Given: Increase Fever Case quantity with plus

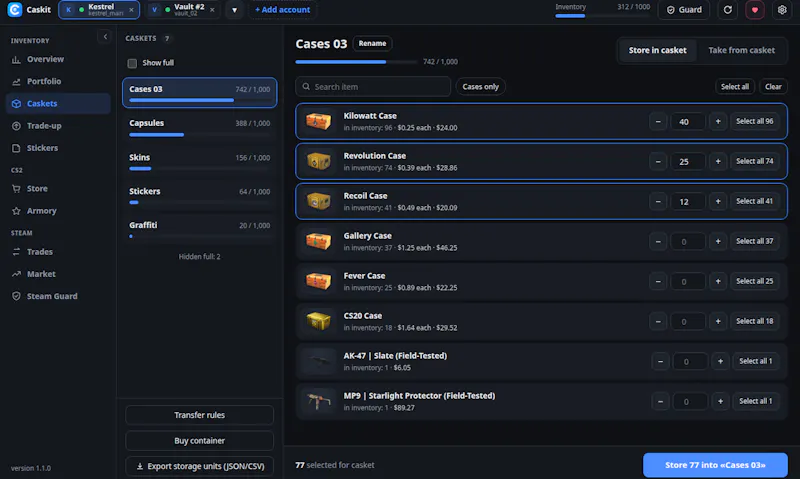Looking at the screenshot, I should tap(718, 281).
